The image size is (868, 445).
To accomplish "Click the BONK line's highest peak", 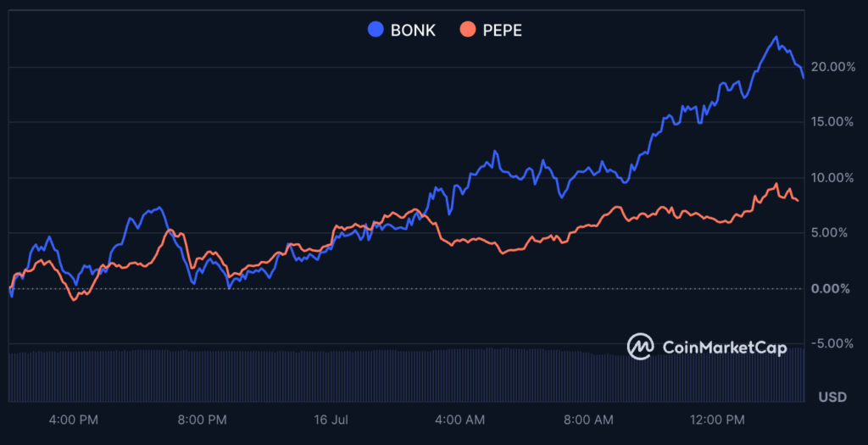I will 775,37.
